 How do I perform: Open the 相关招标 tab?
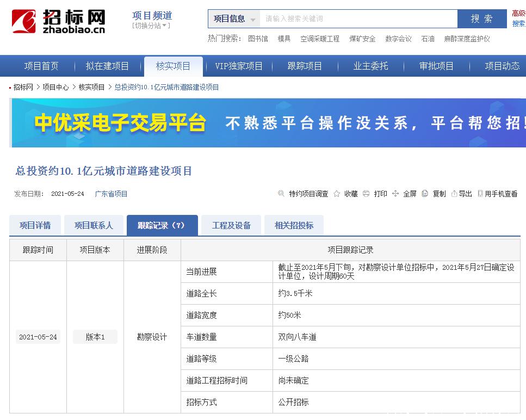point(293,225)
